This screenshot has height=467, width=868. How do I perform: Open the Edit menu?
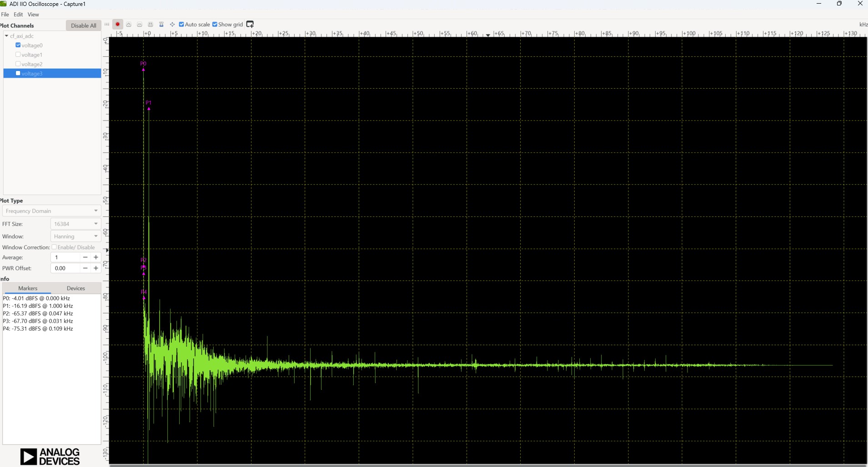(x=18, y=15)
